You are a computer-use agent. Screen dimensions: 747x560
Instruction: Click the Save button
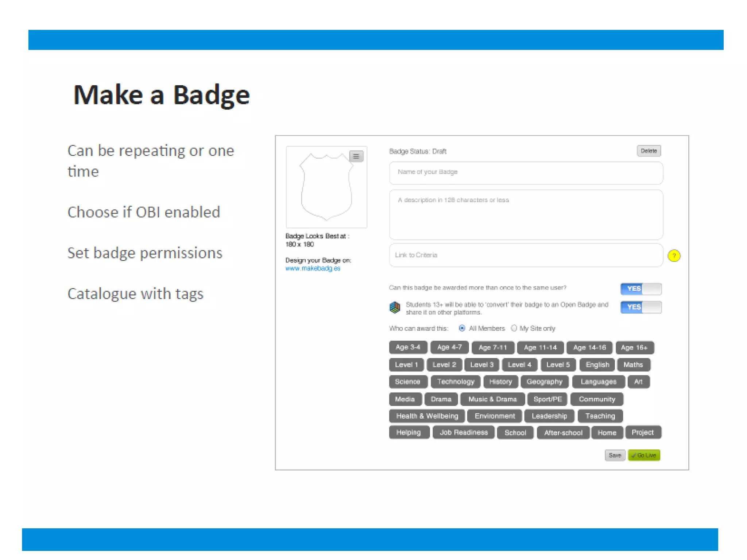pyautogui.click(x=615, y=455)
